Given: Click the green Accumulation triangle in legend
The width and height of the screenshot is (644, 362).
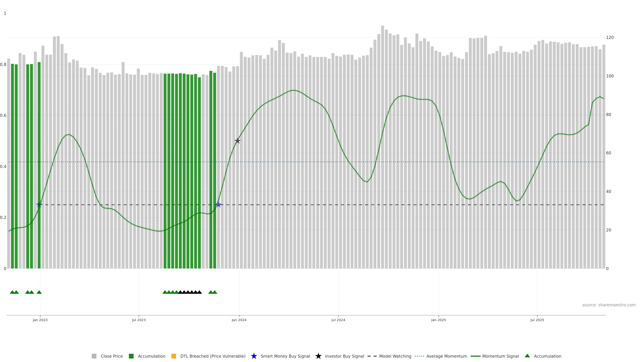Looking at the screenshot, I should tap(527, 356).
